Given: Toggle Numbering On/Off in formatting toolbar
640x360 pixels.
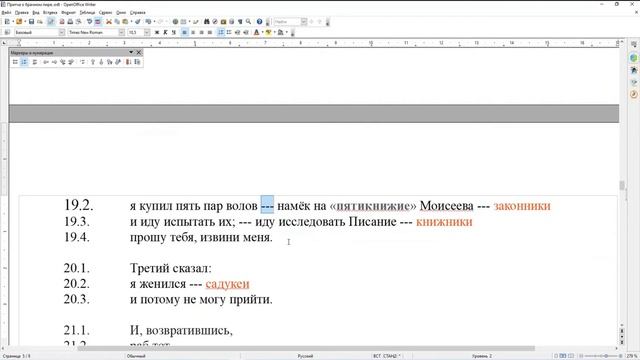Looking at the screenshot, I should coord(221,32).
